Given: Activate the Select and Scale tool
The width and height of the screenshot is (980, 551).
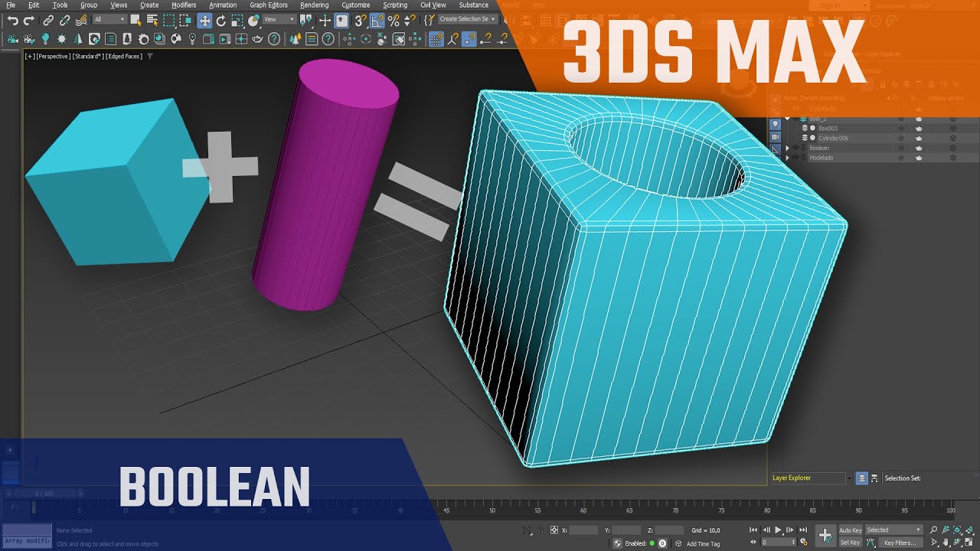Looking at the screenshot, I should [237, 21].
